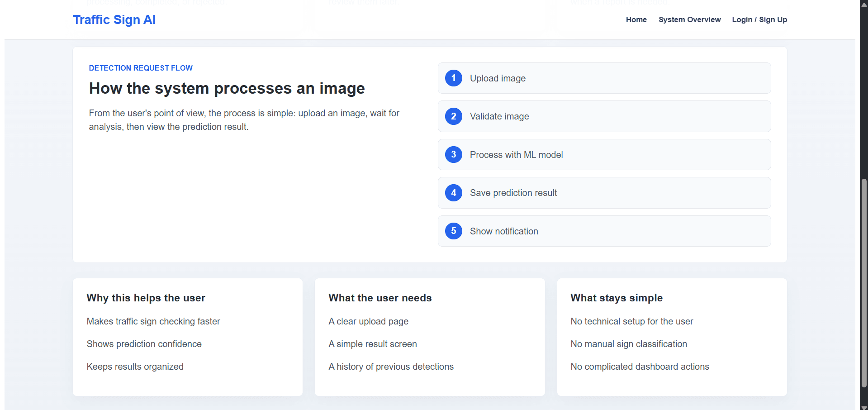This screenshot has width=868, height=410.
Task: Click 'No manual sign classification' line
Action: pos(629,344)
